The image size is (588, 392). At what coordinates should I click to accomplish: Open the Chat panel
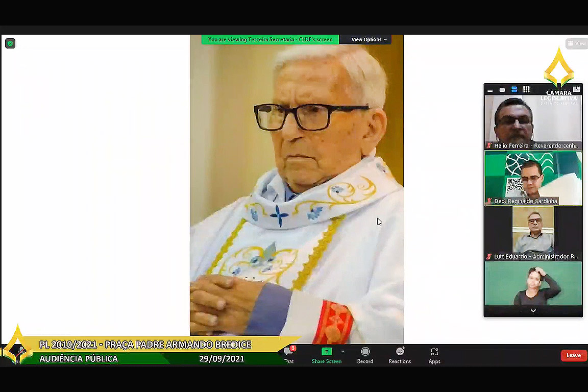[x=289, y=355]
